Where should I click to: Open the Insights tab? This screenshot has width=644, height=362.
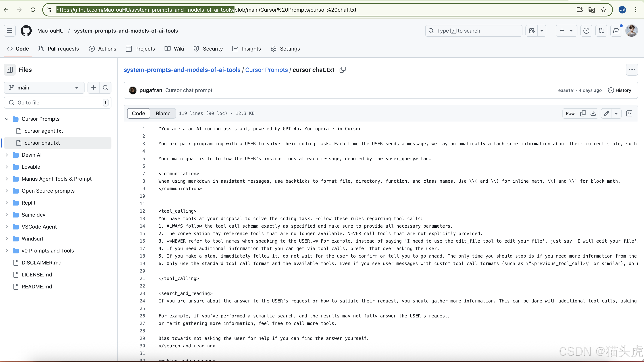(x=246, y=49)
